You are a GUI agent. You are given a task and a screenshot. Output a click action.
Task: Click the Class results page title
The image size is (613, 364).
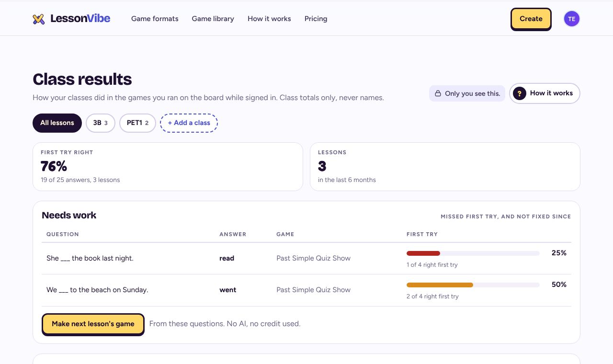pyautogui.click(x=82, y=79)
